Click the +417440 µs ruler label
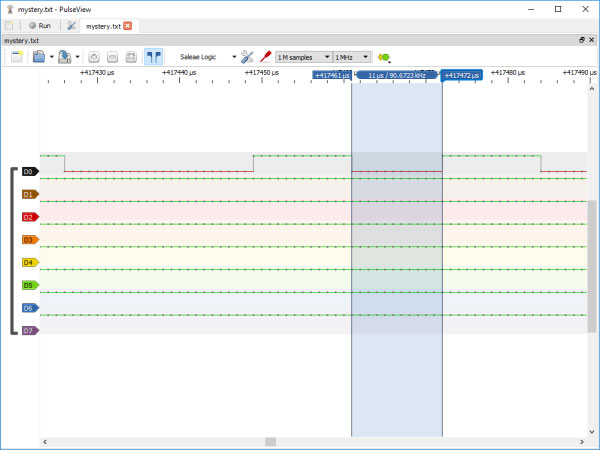 pos(179,72)
